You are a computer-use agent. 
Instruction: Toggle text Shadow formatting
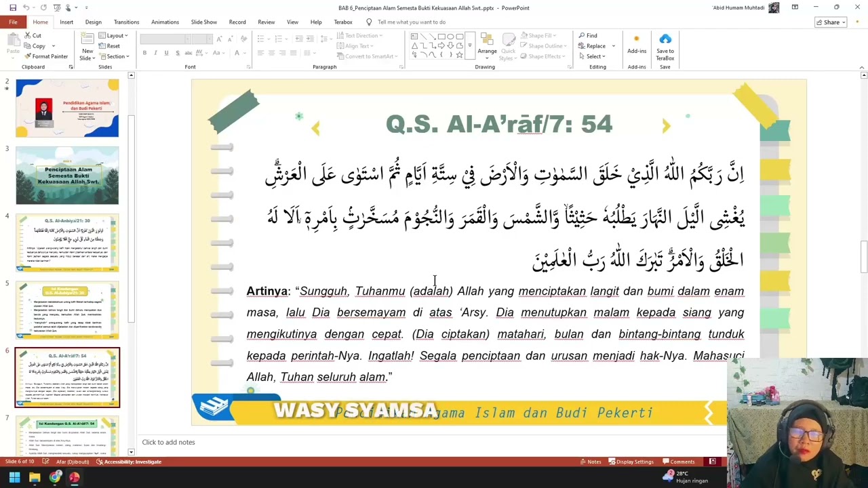point(177,53)
